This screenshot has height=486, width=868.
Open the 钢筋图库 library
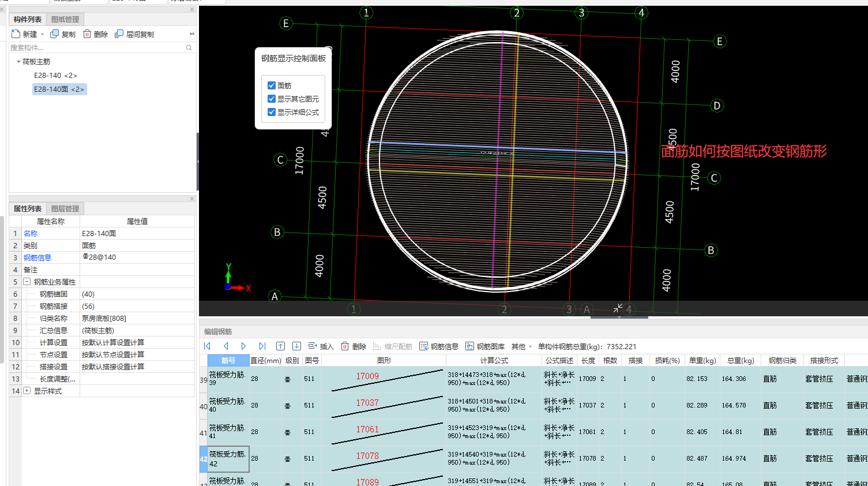[485, 346]
